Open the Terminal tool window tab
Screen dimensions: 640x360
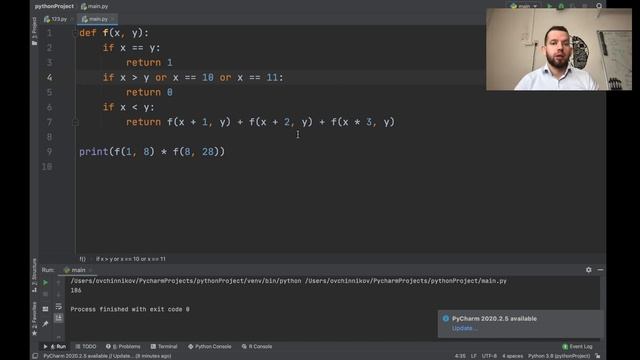164,347
